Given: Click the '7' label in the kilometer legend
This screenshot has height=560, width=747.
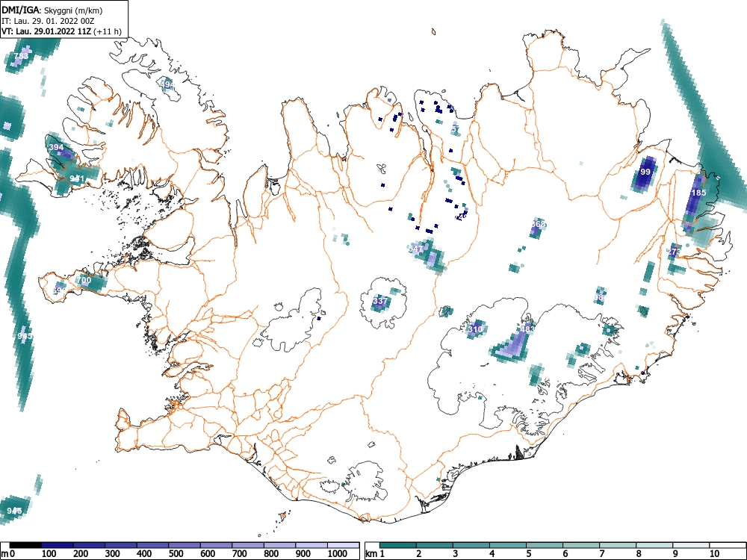Looking at the screenshot, I should point(601,553).
